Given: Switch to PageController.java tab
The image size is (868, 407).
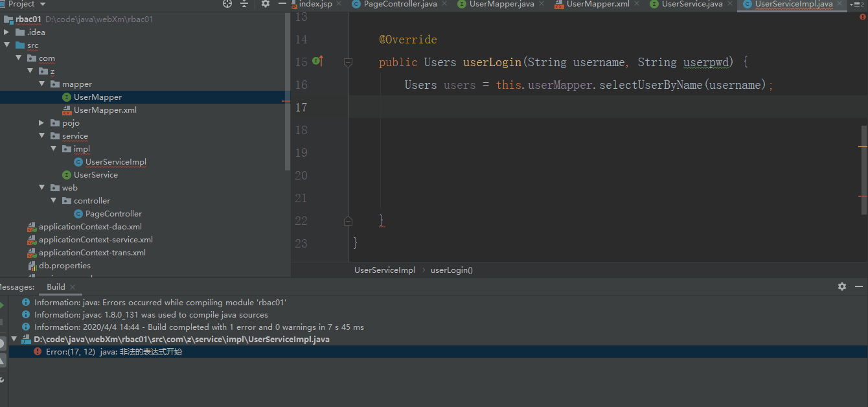Looking at the screenshot, I should click(400, 4).
